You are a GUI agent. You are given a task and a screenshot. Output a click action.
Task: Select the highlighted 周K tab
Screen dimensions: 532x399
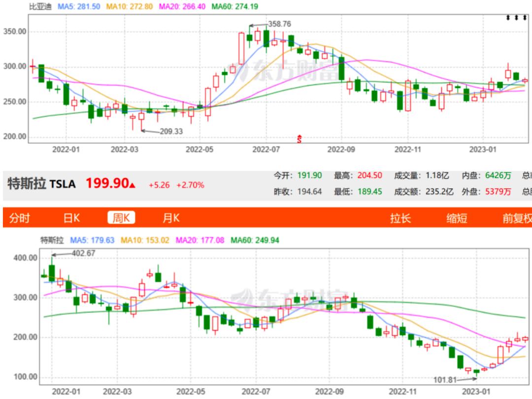tap(121, 217)
